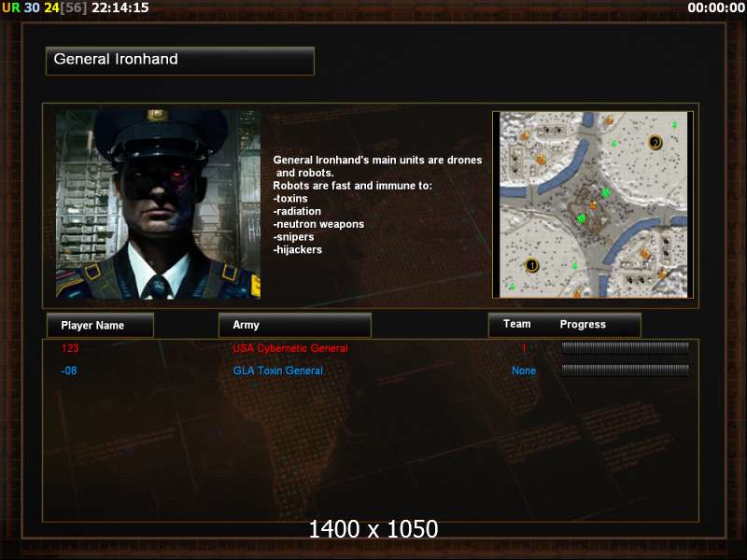Select start position 2 marker on minimap

655,142
